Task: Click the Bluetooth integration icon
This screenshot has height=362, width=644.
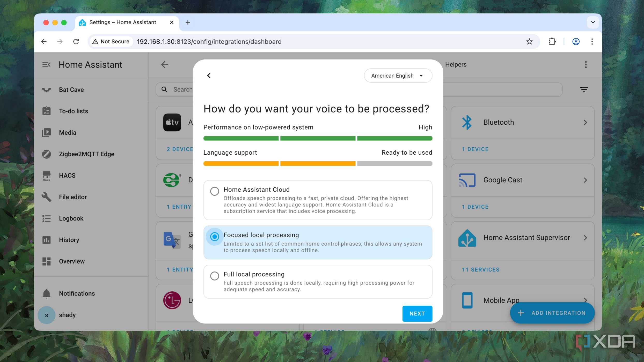Action: tap(467, 122)
